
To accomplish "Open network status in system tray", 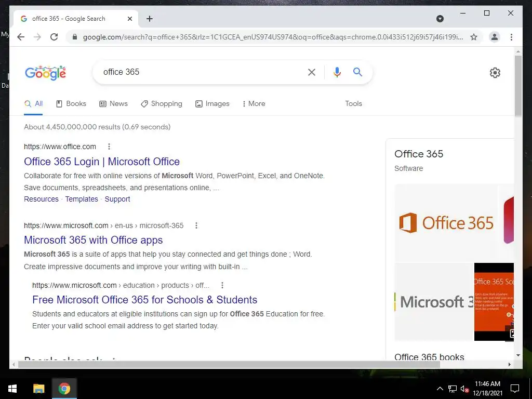I will (453, 389).
